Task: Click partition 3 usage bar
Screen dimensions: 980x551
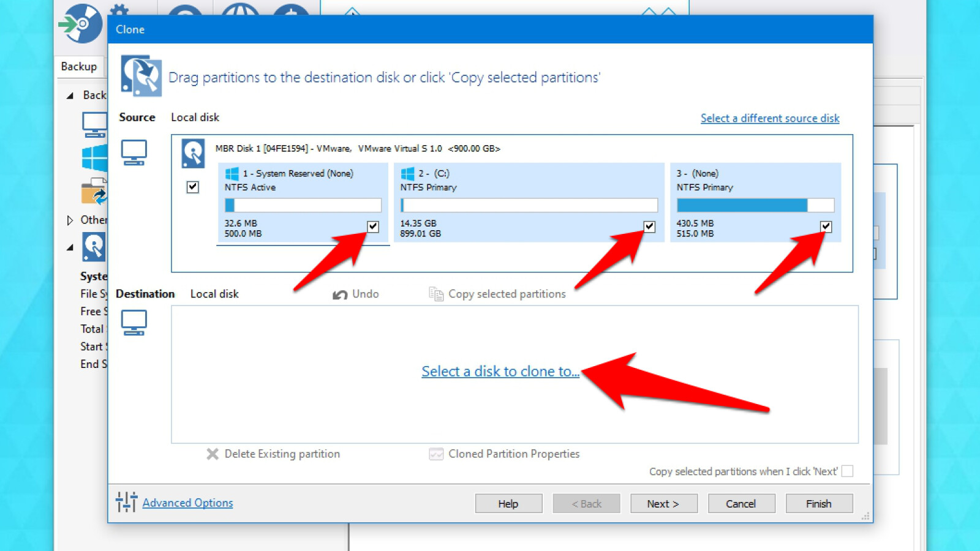Action: (755, 205)
